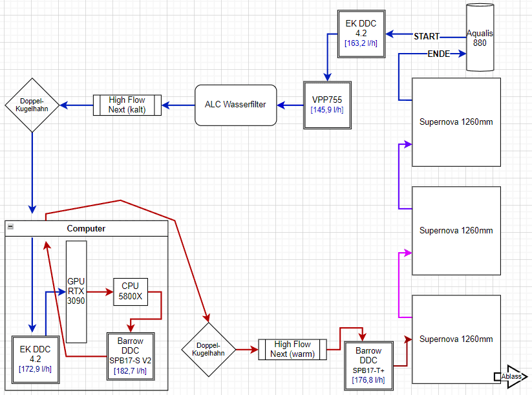Select the Aqualis 880 reservoir cylinder
The height and width of the screenshot is (395, 532).
[x=480, y=37]
